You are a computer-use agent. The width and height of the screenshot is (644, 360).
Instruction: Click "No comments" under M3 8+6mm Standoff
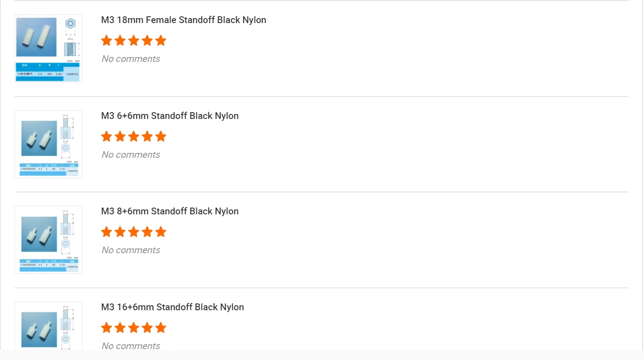(131, 250)
